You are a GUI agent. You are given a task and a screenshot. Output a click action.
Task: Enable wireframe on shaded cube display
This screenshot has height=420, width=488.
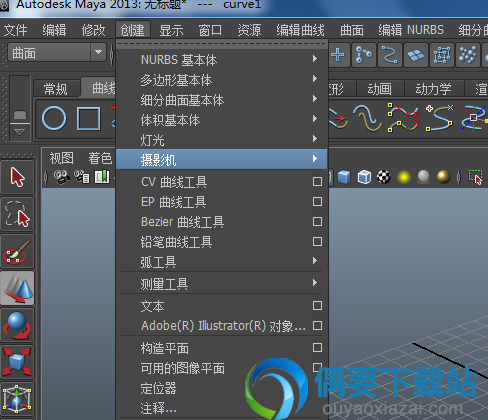point(364,177)
